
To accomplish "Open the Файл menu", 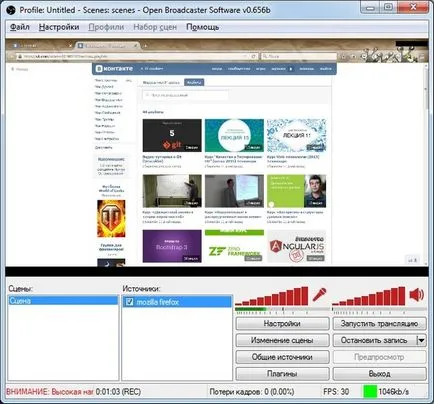I will pos(20,27).
